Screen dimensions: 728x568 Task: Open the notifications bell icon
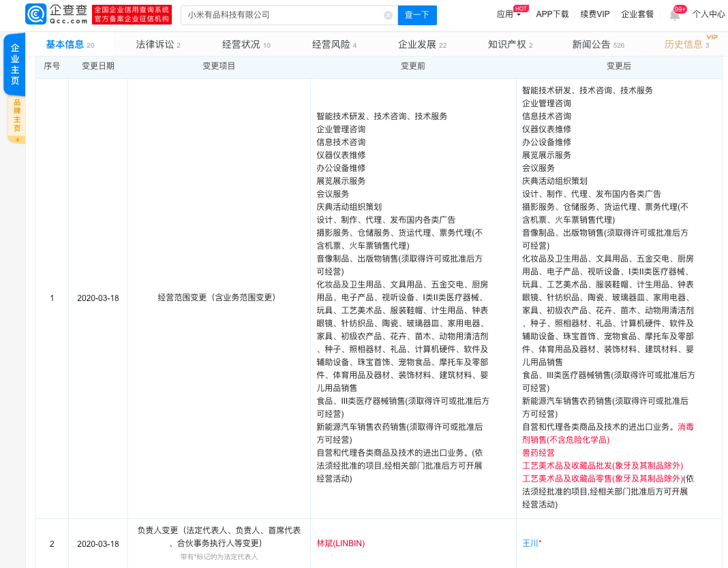[x=675, y=15]
